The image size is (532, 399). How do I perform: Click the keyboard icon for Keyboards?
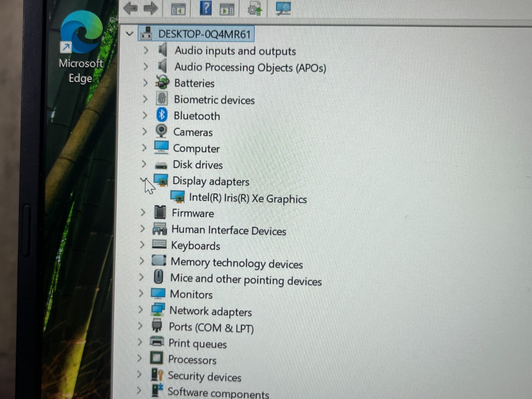point(159,244)
